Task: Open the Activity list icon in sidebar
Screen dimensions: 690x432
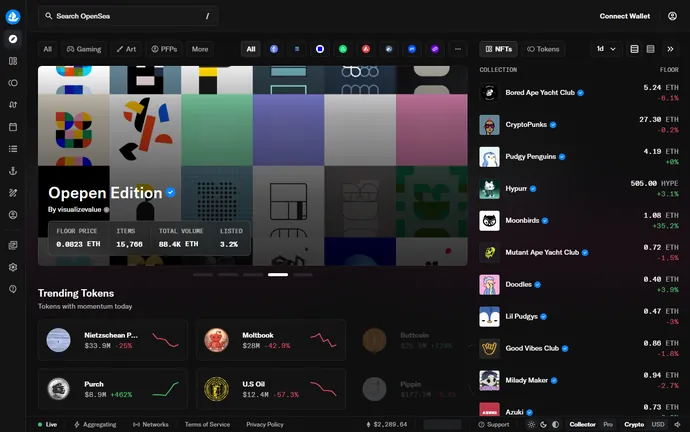Action: coord(13,149)
